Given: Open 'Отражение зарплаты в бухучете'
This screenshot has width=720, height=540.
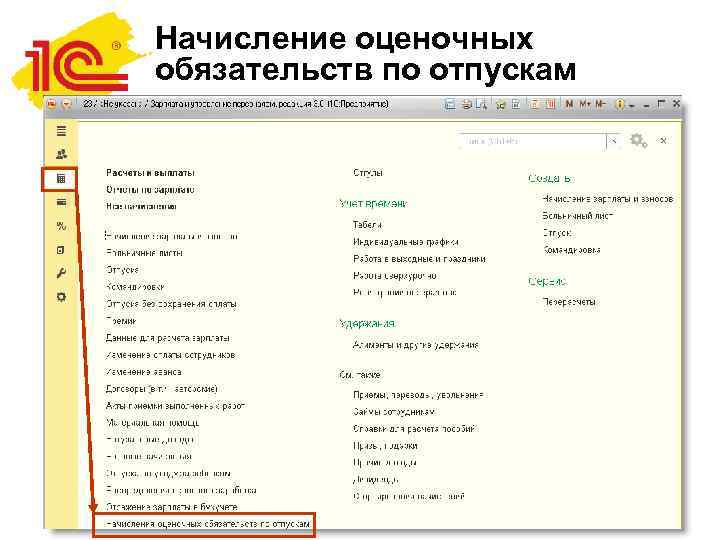Looking at the screenshot, I should coord(172,507).
